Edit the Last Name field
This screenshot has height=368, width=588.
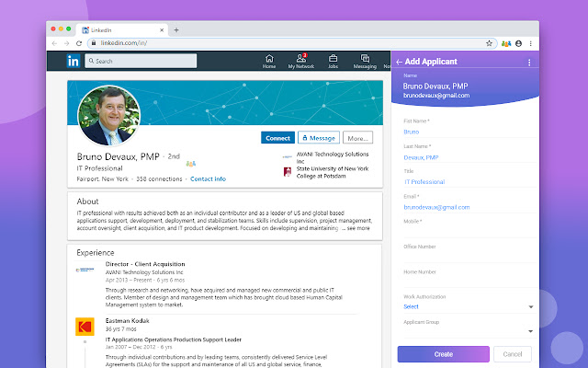[469, 157]
